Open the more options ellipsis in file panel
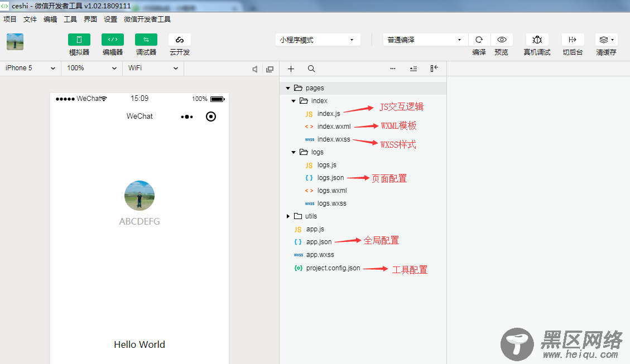Viewport: 630px width, 364px height. [x=393, y=69]
